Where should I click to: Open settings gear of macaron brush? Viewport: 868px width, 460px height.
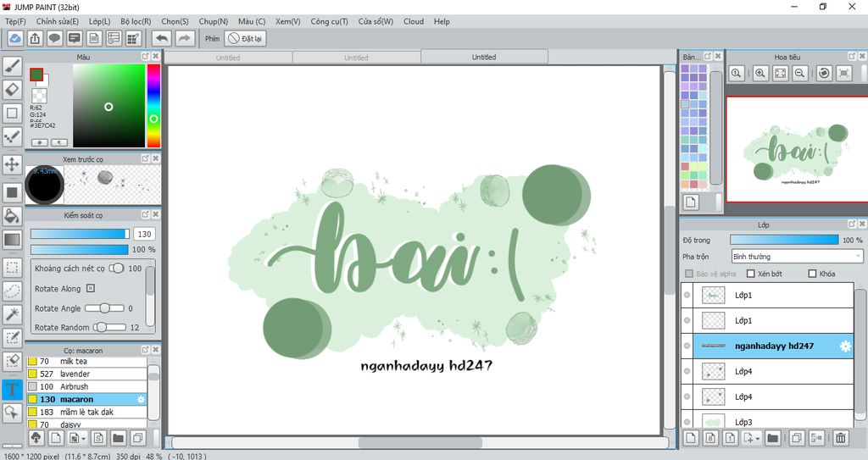(141, 399)
